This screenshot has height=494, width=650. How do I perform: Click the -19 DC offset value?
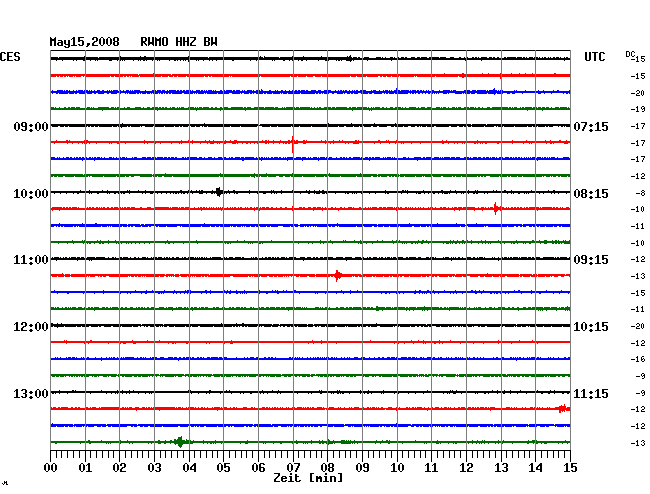pos(638,109)
